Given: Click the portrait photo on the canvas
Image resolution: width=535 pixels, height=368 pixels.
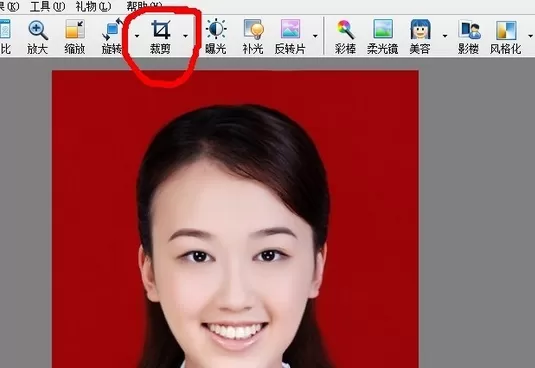Looking at the screenshot, I should 235,219.
